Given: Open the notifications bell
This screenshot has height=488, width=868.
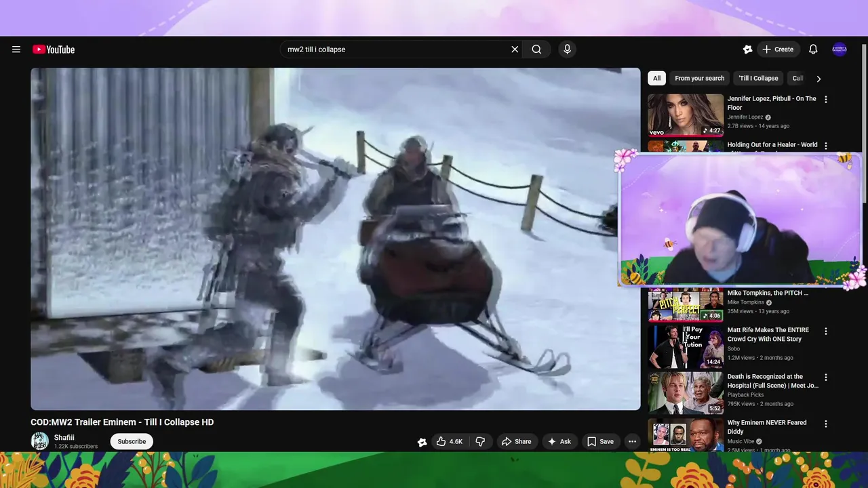Looking at the screenshot, I should coord(813,49).
